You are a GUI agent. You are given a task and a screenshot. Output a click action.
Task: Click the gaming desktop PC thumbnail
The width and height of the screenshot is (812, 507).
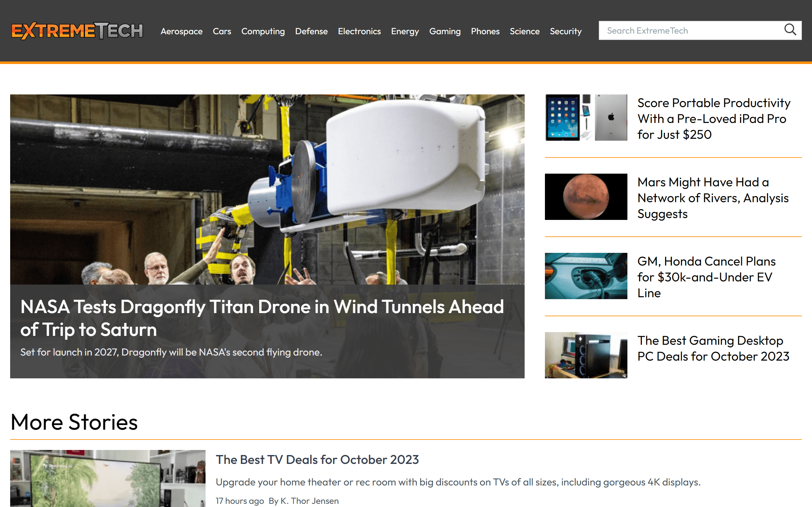click(586, 355)
